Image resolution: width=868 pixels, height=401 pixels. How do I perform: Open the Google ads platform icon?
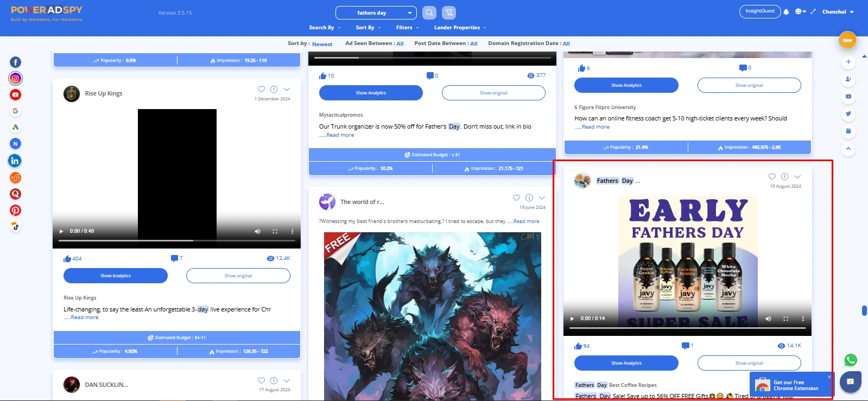[15, 111]
